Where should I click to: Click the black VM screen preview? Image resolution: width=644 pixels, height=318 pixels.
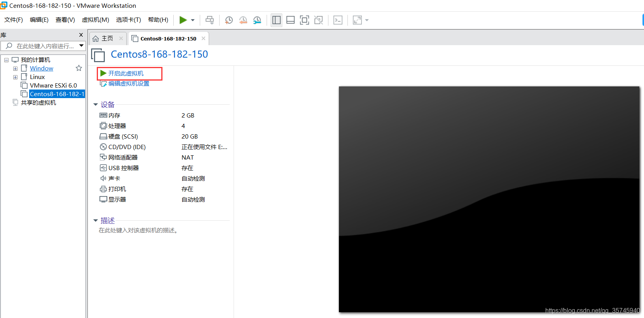click(x=489, y=199)
